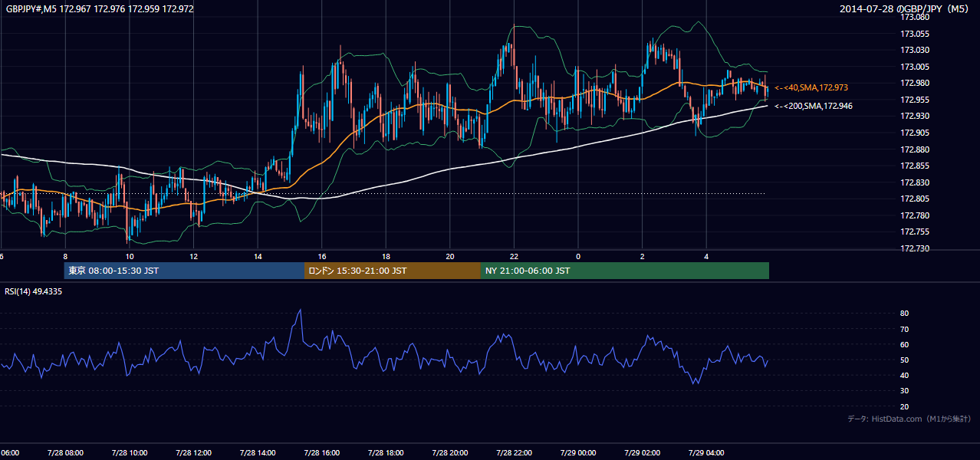Click the '7/29 00:00' bottom time label
This screenshot has width=980, height=460.
(578, 453)
